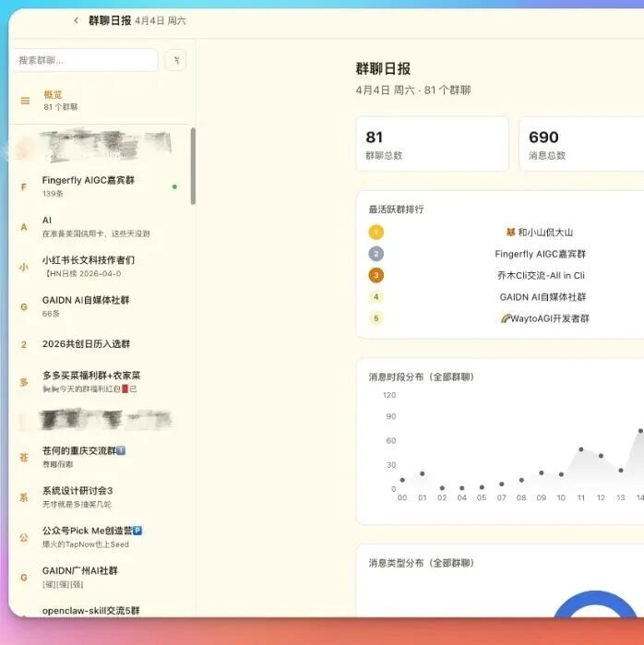The height and width of the screenshot is (645, 644).
Task: Click 🌈WaytoAGI开发者群 in the ranking
Action: point(543,318)
